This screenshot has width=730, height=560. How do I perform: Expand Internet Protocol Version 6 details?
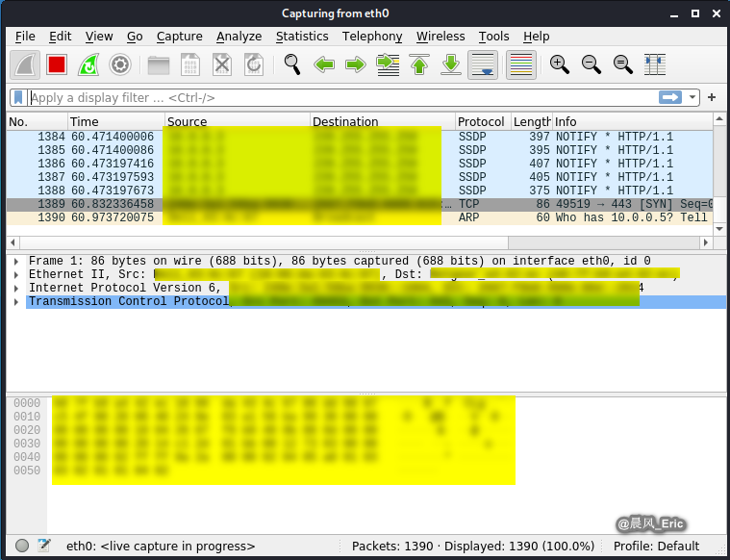16,288
